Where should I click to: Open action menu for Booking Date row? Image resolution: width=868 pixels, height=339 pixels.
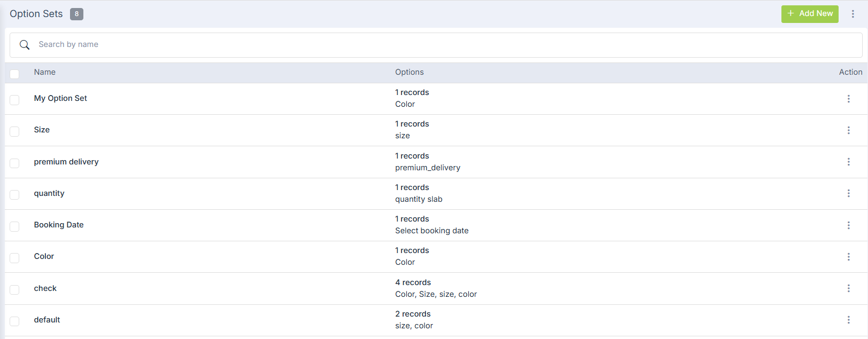[x=848, y=225]
